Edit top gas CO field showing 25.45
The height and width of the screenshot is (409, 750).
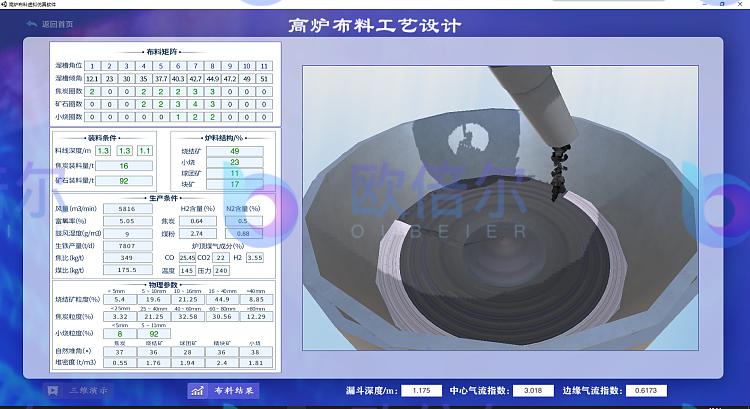pyautogui.click(x=187, y=257)
